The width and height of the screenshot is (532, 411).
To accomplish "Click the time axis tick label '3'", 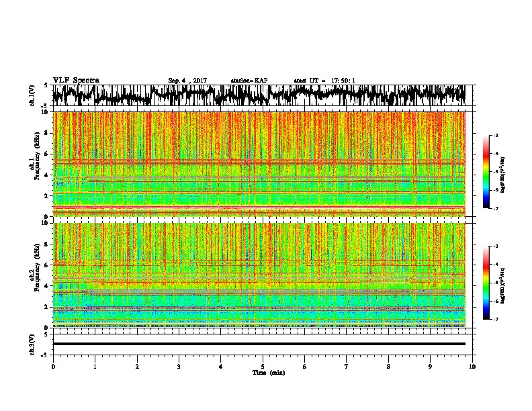I will point(179,367).
